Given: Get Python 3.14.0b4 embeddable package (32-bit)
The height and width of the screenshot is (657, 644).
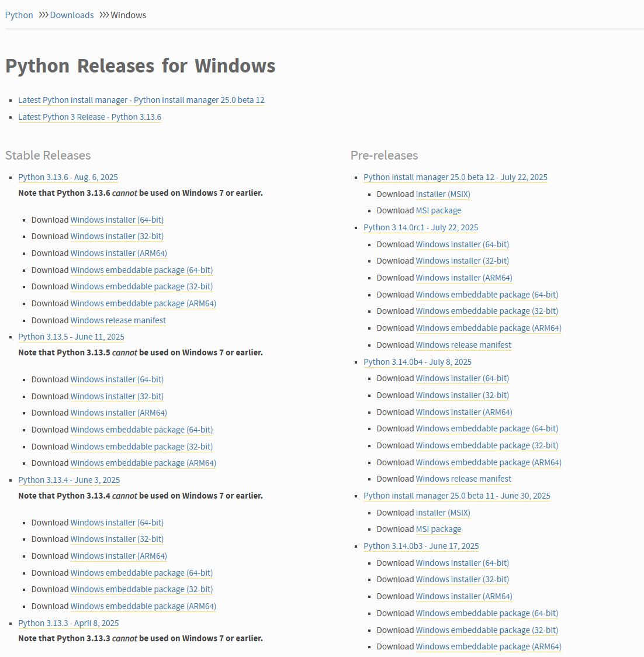Looking at the screenshot, I should 487,446.
